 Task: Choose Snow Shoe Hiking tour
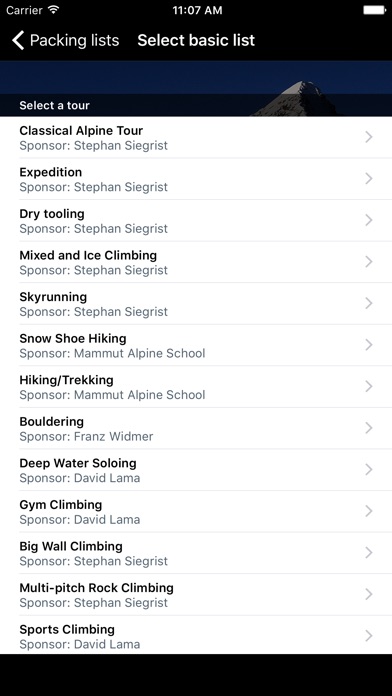[x=196, y=345]
